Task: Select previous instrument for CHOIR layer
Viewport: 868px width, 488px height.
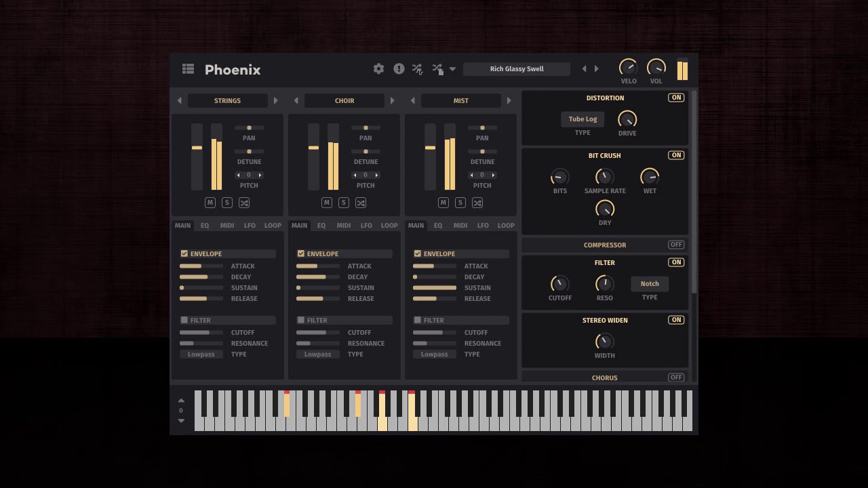Action: click(x=296, y=100)
